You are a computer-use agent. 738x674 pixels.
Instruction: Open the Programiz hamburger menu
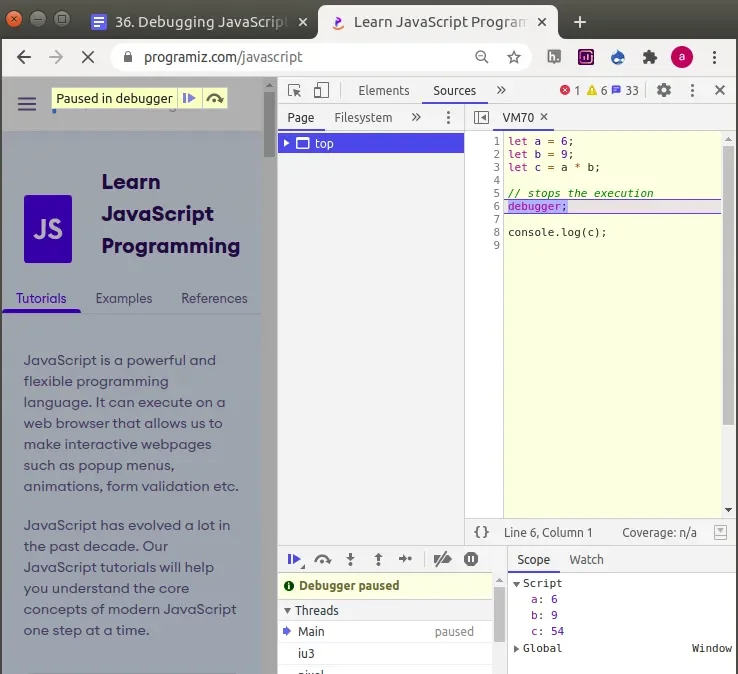coord(27,104)
